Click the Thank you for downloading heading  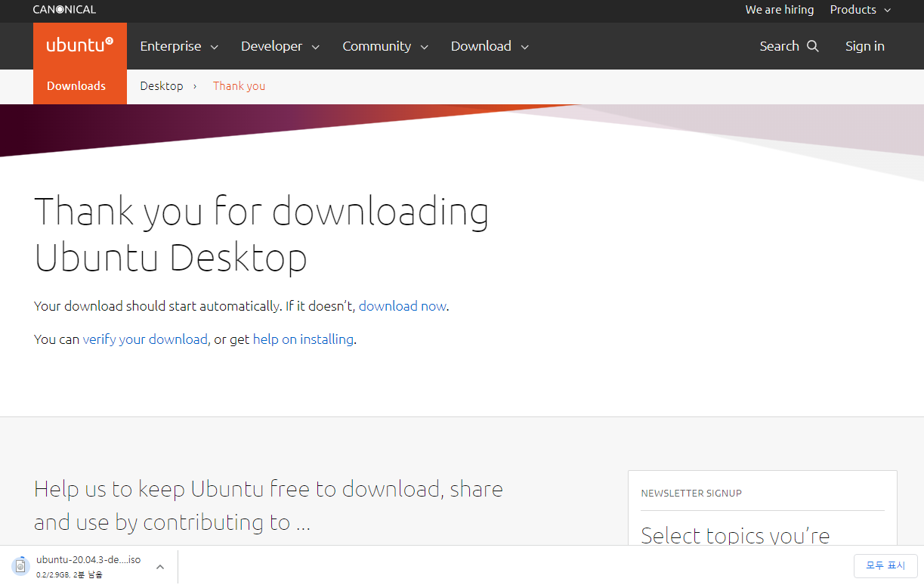[x=261, y=234]
